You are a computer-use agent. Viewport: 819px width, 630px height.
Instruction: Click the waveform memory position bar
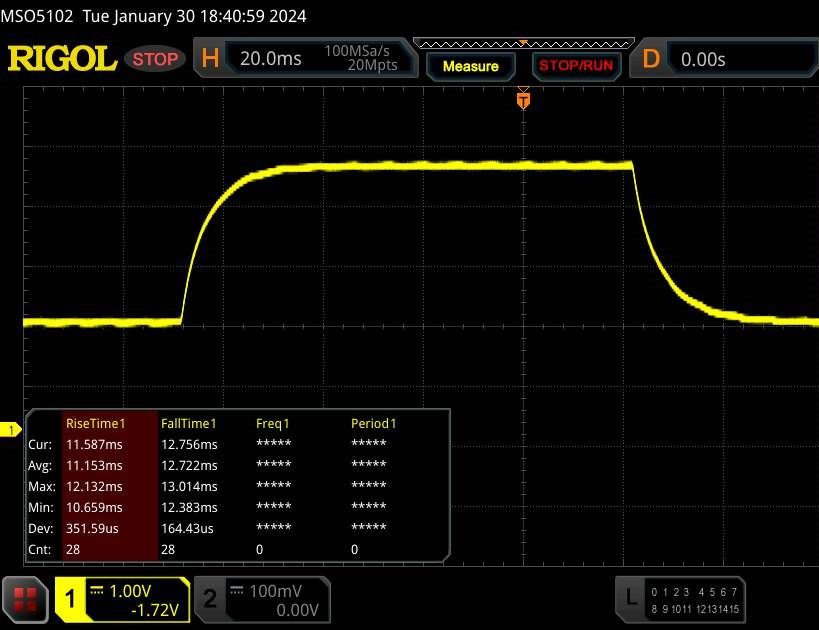coord(523,44)
